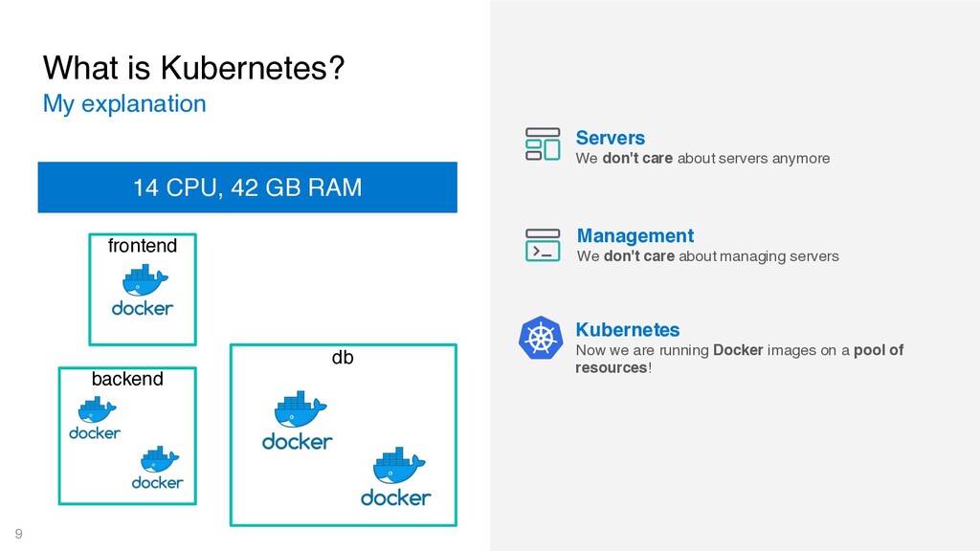Click the Kubernetes helm wheel logo

click(x=541, y=338)
